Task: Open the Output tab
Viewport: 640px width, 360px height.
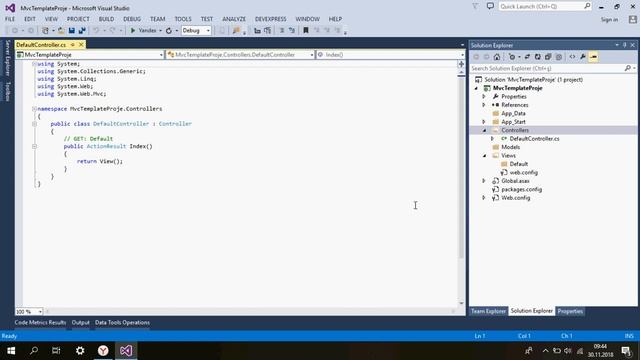Action: [80, 322]
